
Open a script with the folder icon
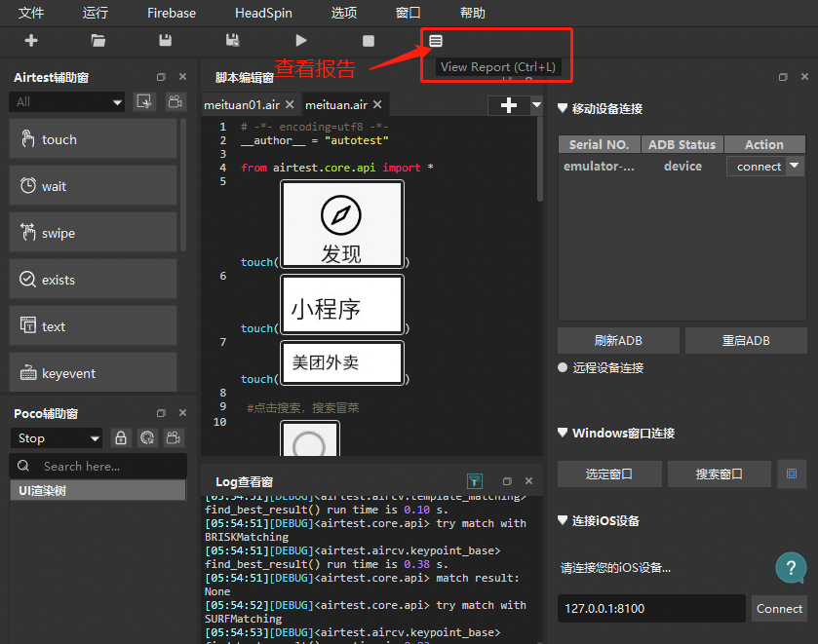point(98,41)
